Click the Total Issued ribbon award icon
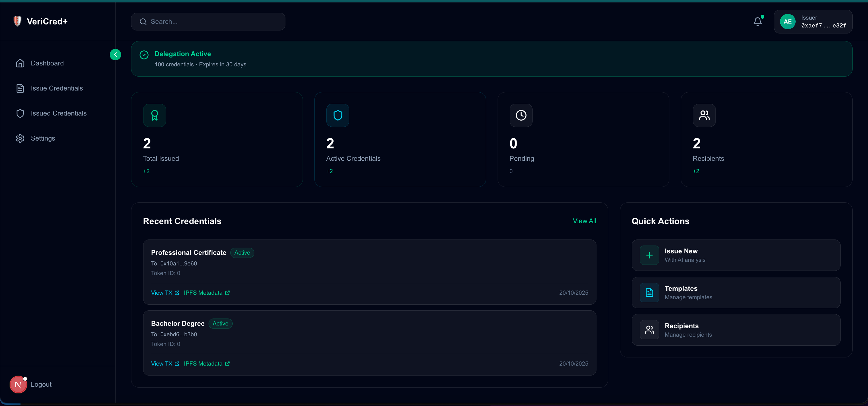Image resolution: width=868 pixels, height=406 pixels. point(154,115)
